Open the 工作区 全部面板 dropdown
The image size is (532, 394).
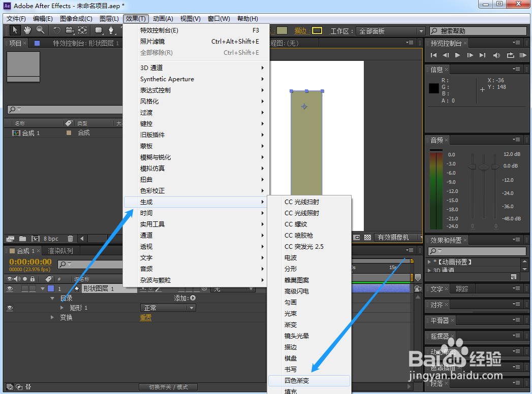(x=391, y=31)
